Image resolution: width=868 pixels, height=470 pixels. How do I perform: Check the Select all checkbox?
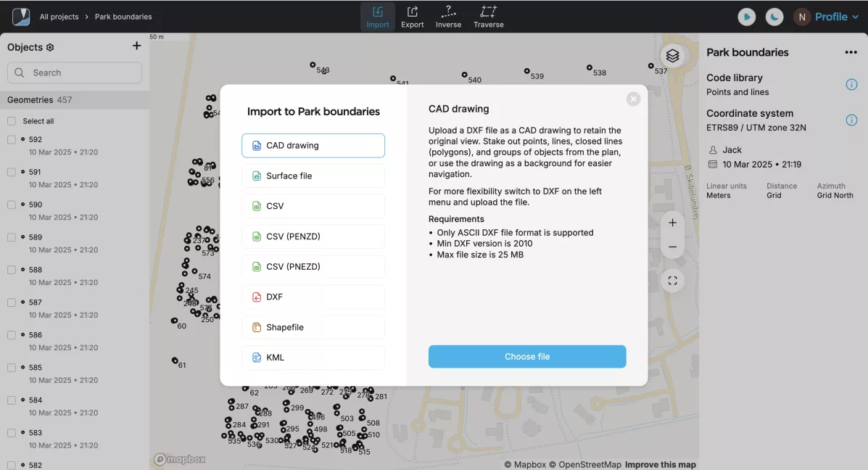(x=11, y=120)
